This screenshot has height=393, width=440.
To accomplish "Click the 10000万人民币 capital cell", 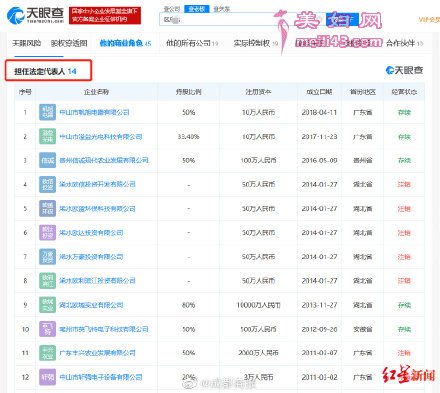I will [x=258, y=305].
